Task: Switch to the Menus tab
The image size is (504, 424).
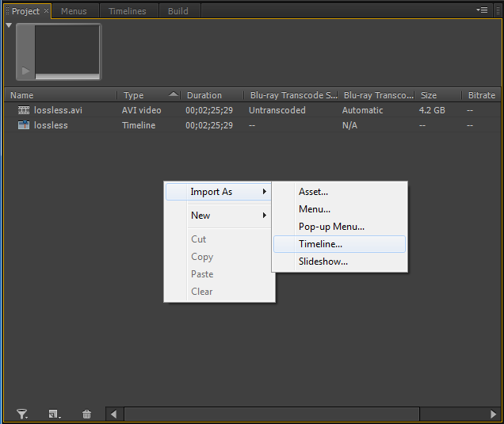Action: (74, 11)
